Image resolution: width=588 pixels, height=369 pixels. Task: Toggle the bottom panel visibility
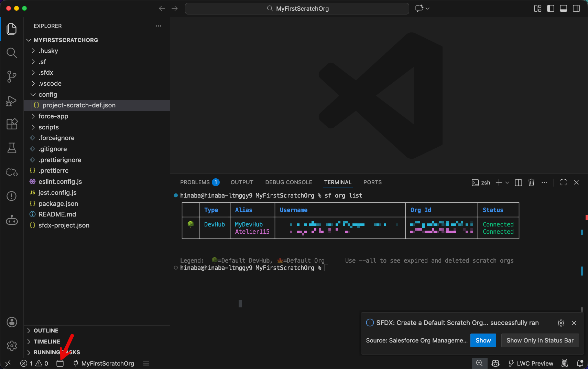563,9
